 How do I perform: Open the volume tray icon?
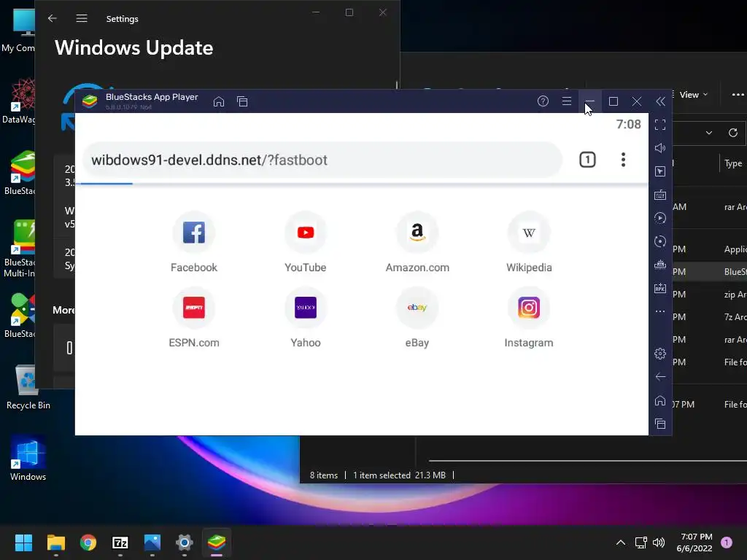[x=659, y=542]
